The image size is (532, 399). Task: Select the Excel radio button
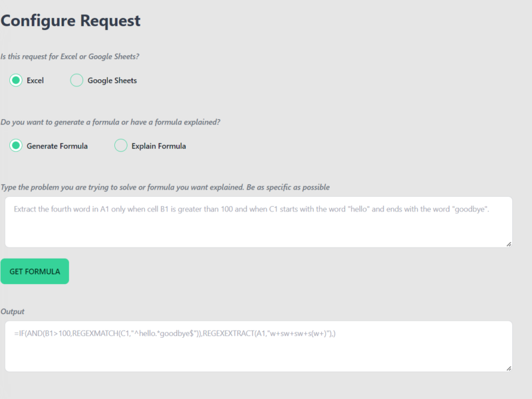pos(16,80)
